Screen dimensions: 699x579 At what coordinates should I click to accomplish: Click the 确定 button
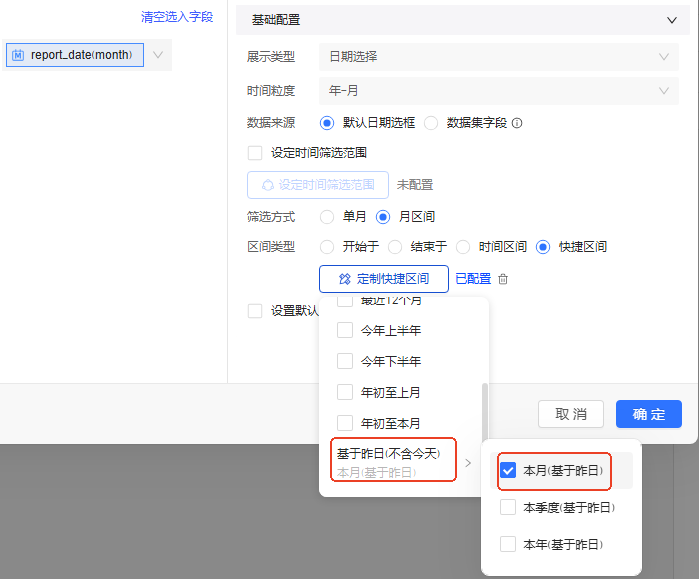point(649,414)
